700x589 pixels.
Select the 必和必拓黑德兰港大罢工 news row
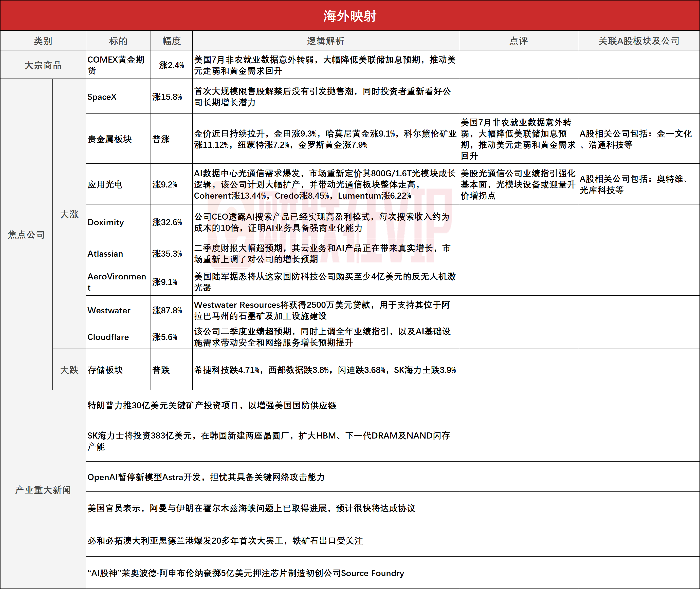pos(272,540)
